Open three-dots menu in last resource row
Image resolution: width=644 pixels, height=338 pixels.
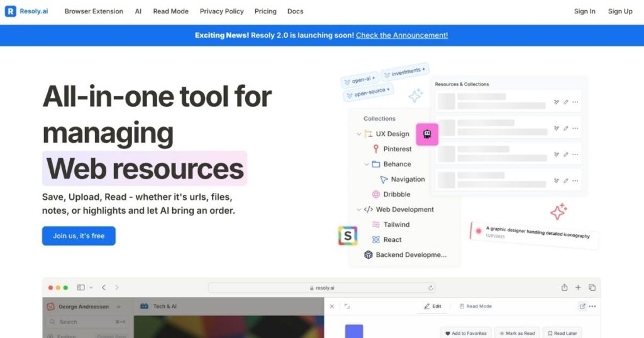point(575,181)
